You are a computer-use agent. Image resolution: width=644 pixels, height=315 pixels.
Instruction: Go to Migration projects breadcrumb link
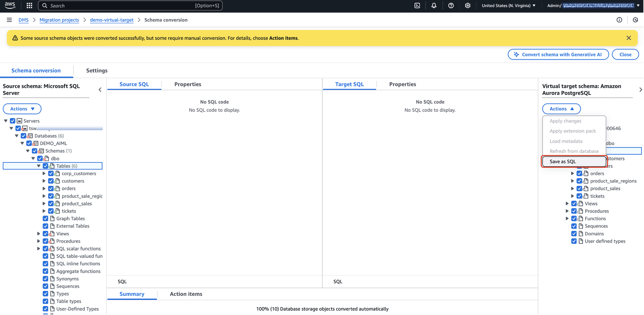pyautogui.click(x=59, y=20)
